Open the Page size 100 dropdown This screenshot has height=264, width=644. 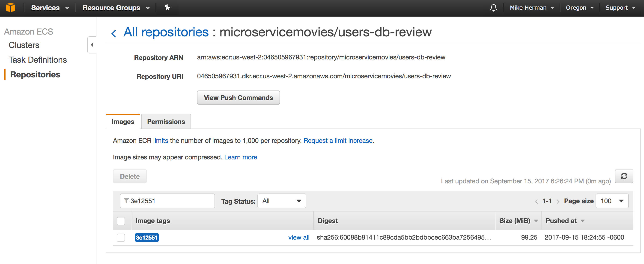coord(612,201)
